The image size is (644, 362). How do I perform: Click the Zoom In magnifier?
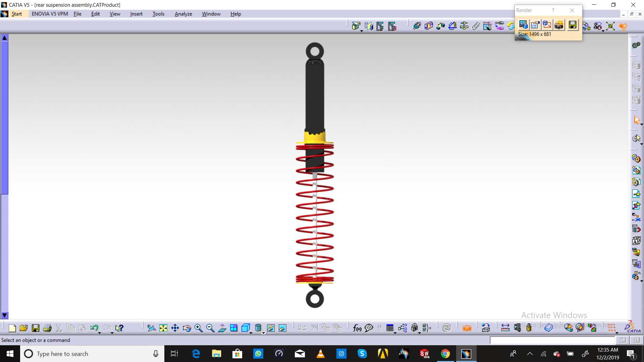pyautogui.click(x=199, y=328)
